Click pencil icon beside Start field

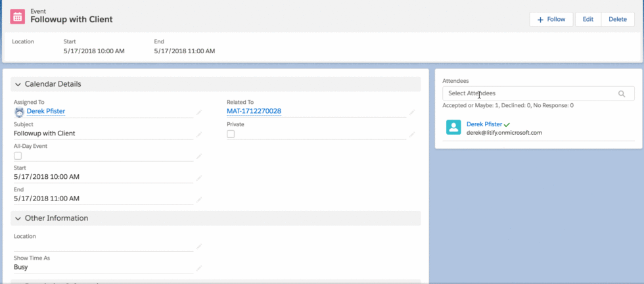[x=198, y=178]
